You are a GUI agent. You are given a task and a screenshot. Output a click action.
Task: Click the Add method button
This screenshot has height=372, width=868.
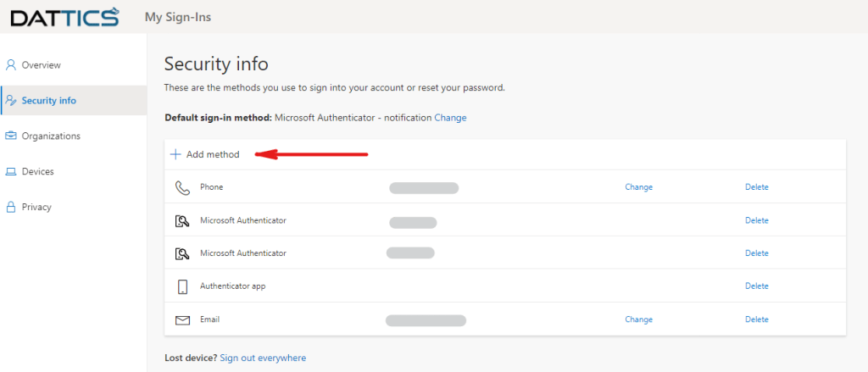click(x=212, y=154)
